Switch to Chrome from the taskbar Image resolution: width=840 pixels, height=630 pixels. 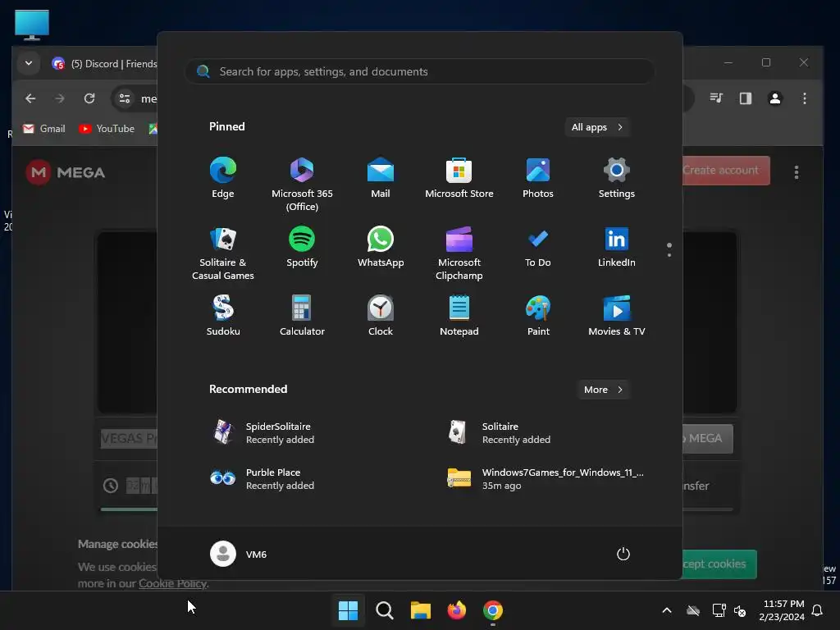[x=493, y=610]
